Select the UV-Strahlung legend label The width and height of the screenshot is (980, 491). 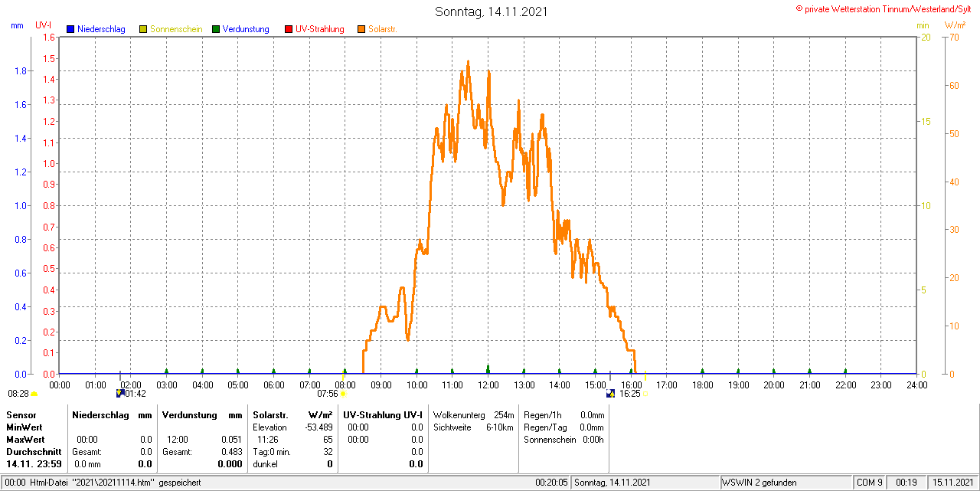coord(321,29)
